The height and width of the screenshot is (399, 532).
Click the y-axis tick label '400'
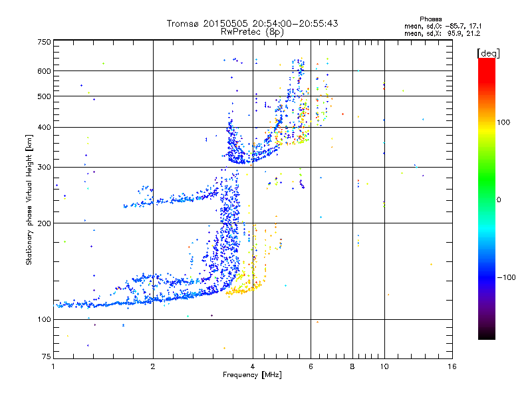coord(44,127)
